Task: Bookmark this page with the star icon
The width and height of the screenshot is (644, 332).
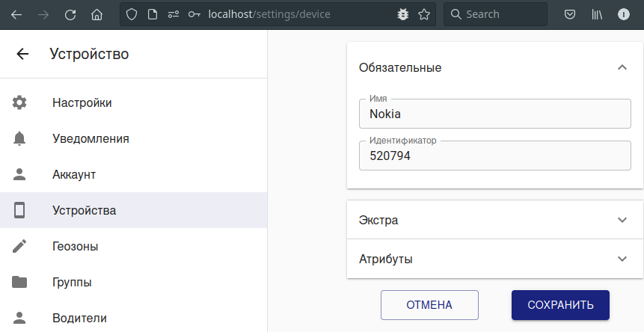Action: (424, 14)
